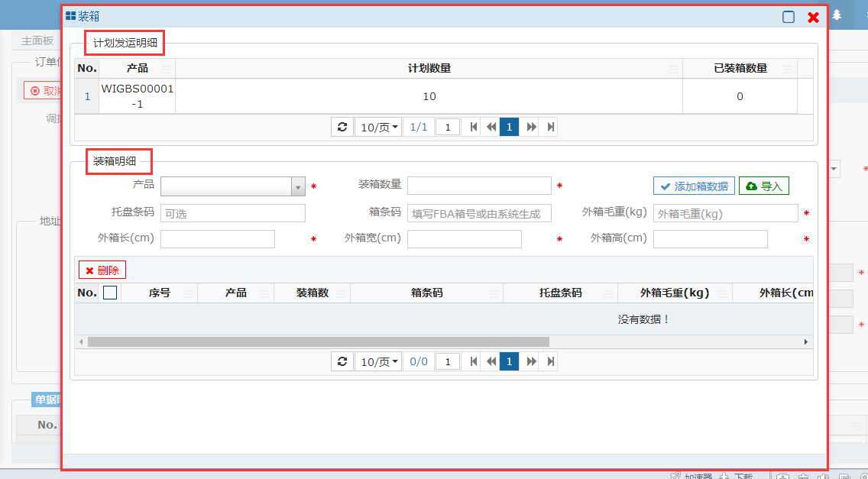Screen dimensions: 868x479
Task: Jump to last page of 计划发运明细 grid
Action: point(550,128)
